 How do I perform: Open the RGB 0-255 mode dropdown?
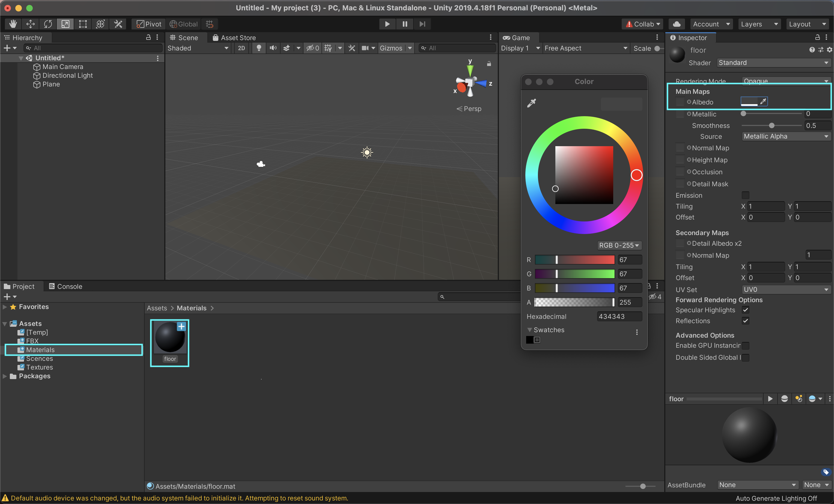(619, 245)
